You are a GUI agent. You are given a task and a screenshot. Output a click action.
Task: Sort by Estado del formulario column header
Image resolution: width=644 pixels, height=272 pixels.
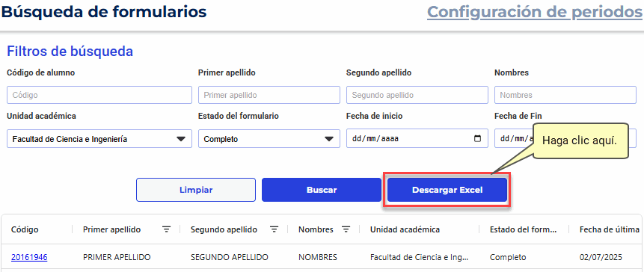coord(524,229)
